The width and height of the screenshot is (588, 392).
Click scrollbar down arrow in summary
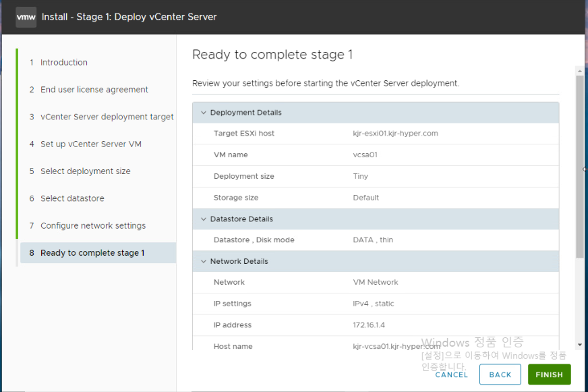[x=580, y=345]
